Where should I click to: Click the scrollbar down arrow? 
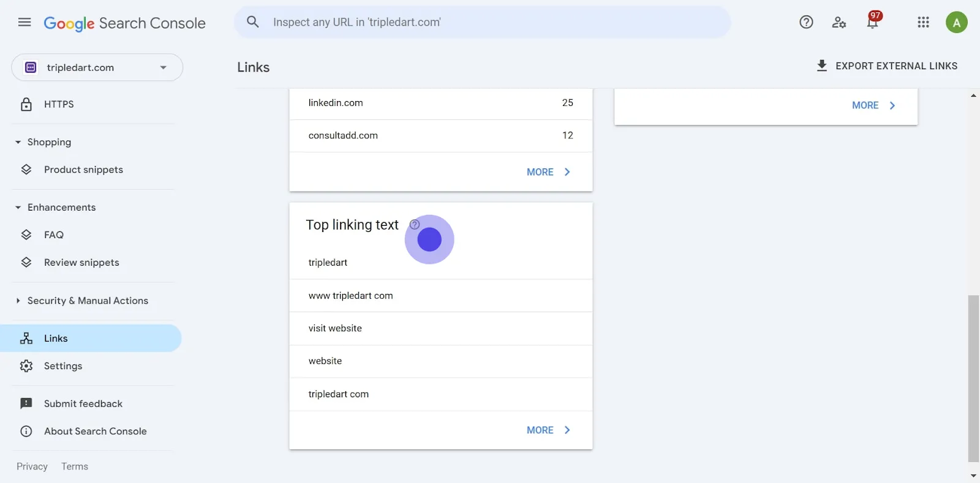pyautogui.click(x=973, y=476)
